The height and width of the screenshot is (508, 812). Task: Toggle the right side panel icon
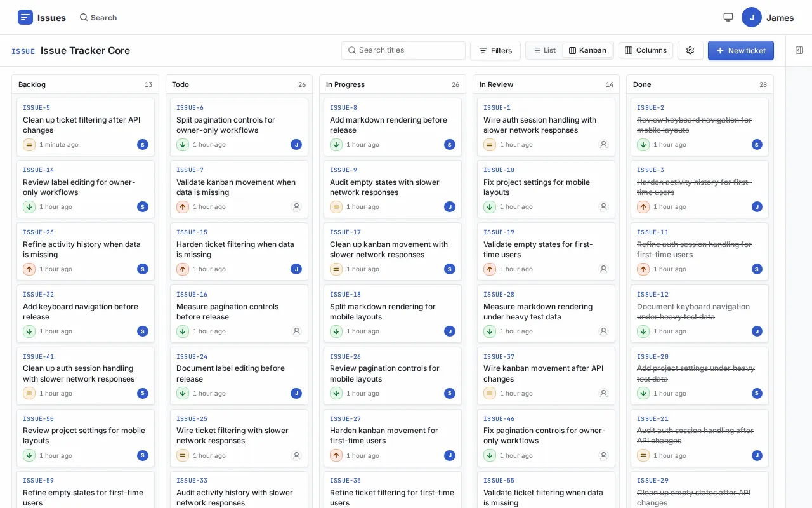[x=799, y=50]
